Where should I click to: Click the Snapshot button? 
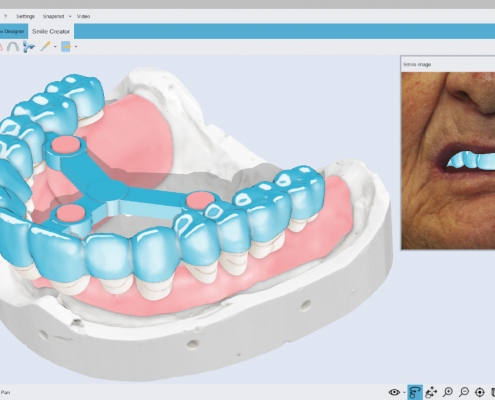click(x=53, y=16)
